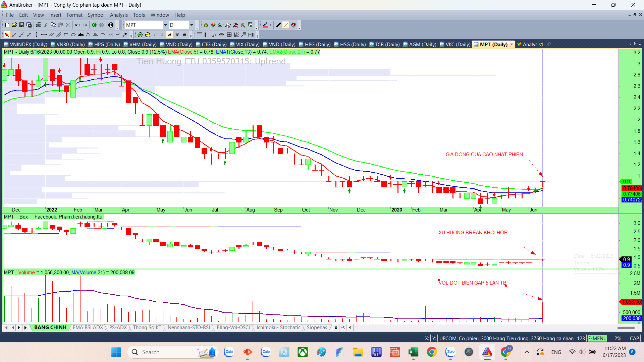Select the abc text tool
Image resolution: width=644 pixels, height=362 pixels.
[x=81, y=35]
